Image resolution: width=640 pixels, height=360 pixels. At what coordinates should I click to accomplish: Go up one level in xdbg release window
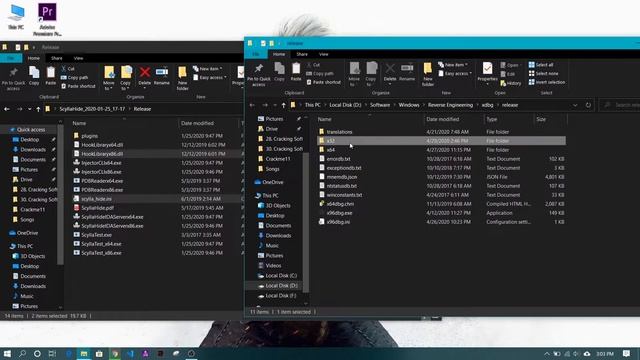[283, 105]
